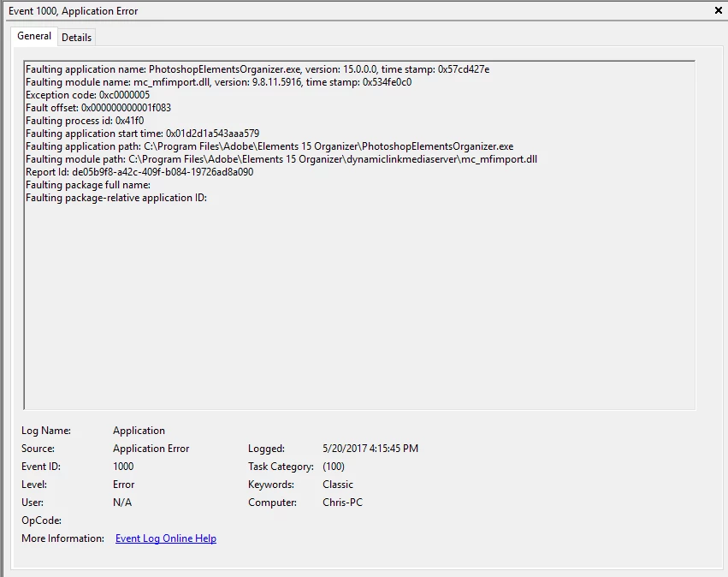
Task: Click the 'More Information:' label
Action: click(62, 538)
